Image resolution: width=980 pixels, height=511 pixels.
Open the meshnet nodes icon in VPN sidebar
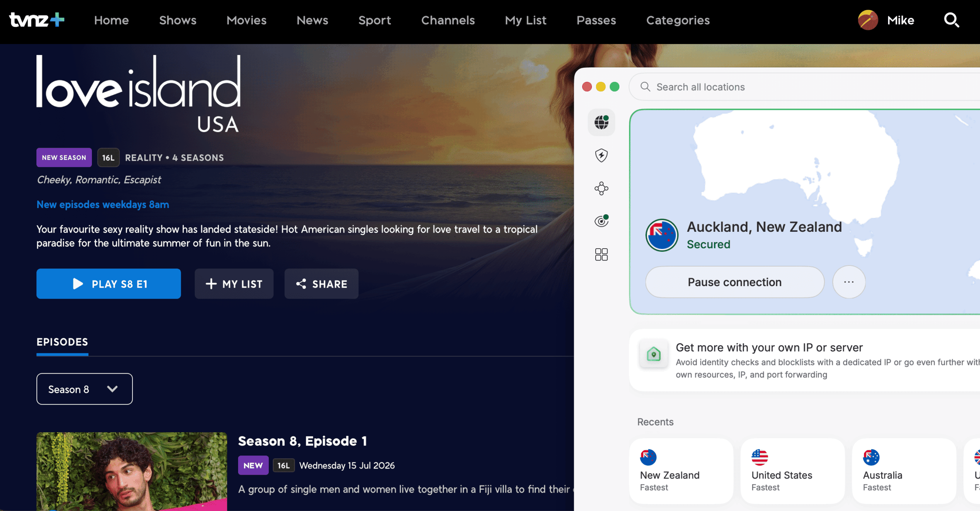601,188
